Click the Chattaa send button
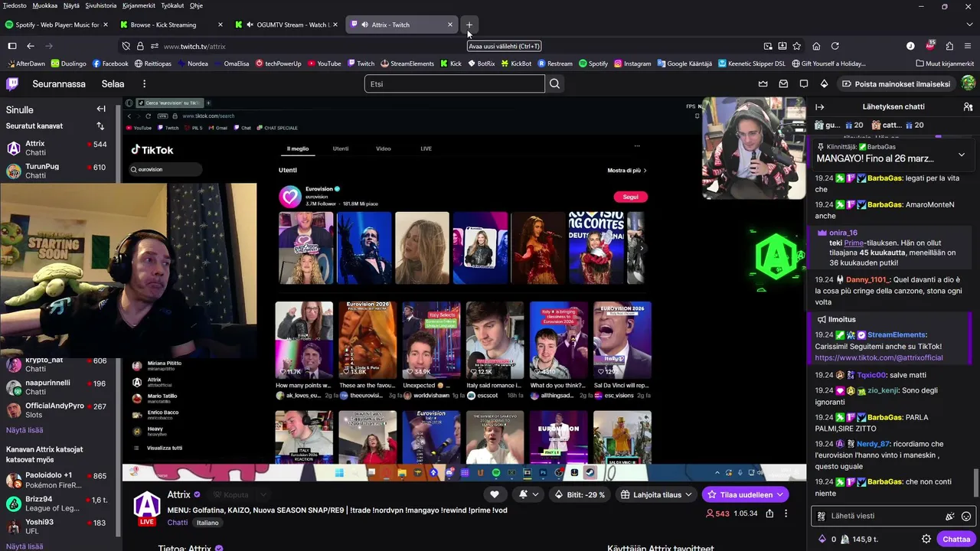The height and width of the screenshot is (551, 980). point(955,539)
